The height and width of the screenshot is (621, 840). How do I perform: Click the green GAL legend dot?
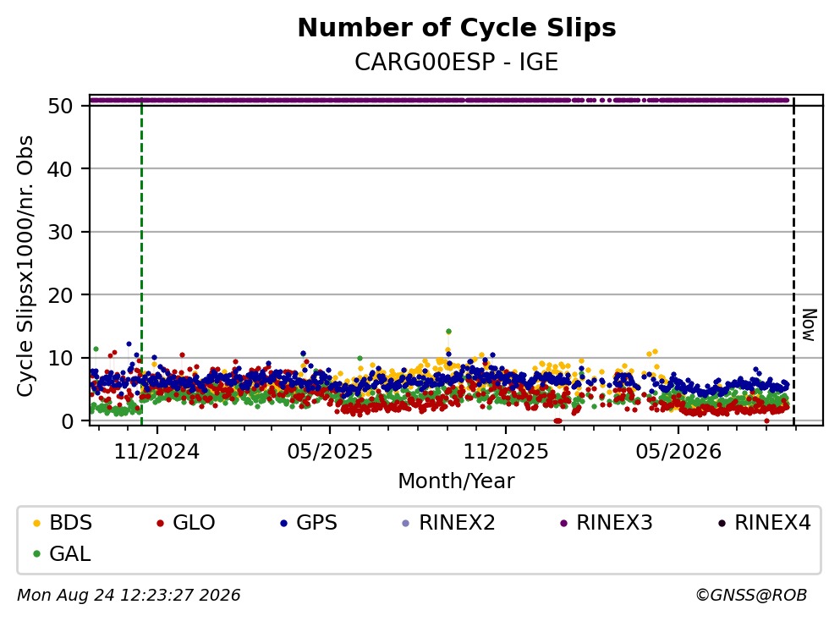point(36,554)
